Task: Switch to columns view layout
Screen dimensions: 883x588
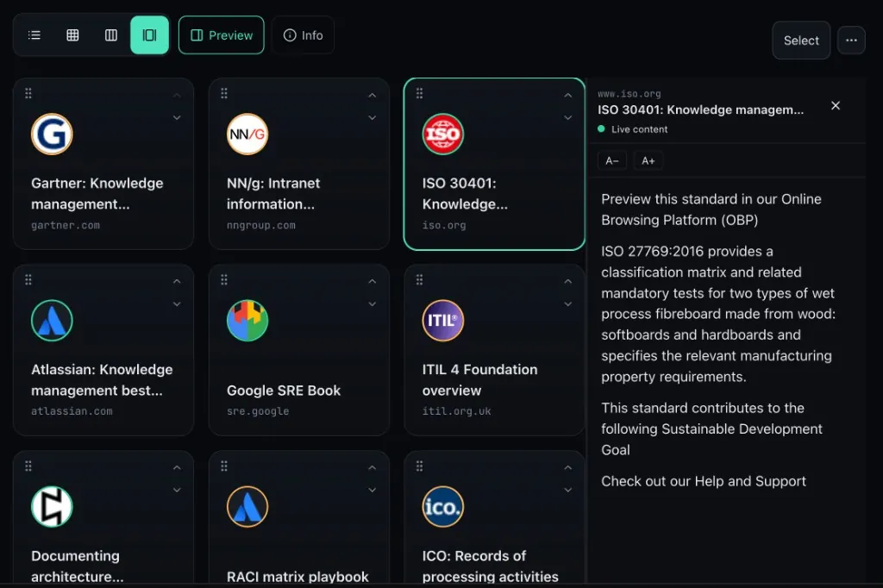Action: point(111,35)
